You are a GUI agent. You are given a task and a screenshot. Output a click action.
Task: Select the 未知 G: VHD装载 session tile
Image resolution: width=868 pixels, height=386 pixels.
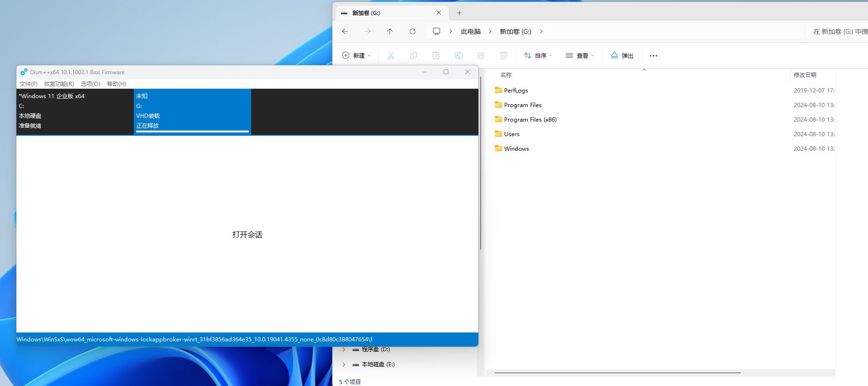click(192, 111)
